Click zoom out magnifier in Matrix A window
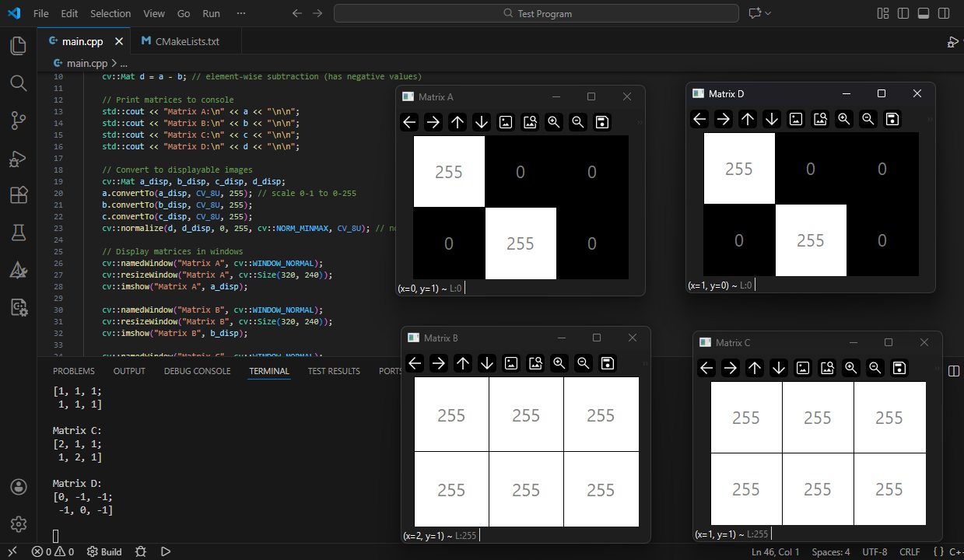964x560 pixels. (x=578, y=122)
